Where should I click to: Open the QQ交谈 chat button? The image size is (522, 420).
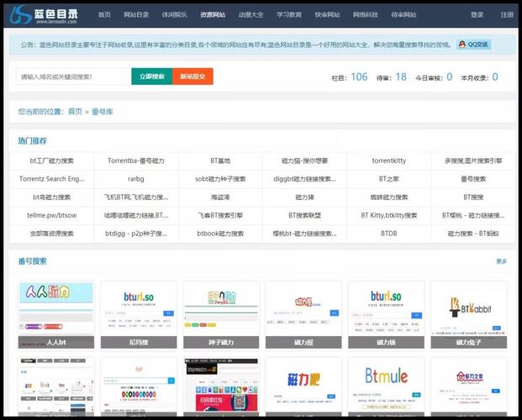tap(474, 45)
